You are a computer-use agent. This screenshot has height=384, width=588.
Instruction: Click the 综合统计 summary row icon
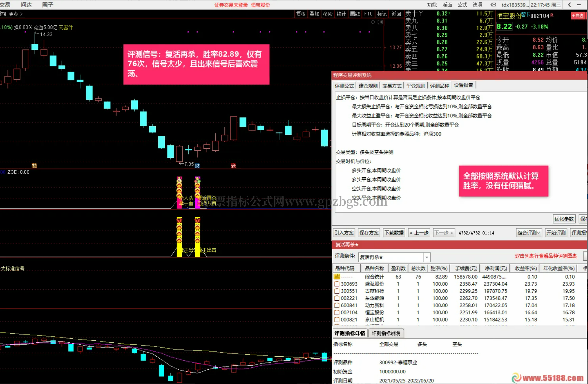click(x=337, y=277)
